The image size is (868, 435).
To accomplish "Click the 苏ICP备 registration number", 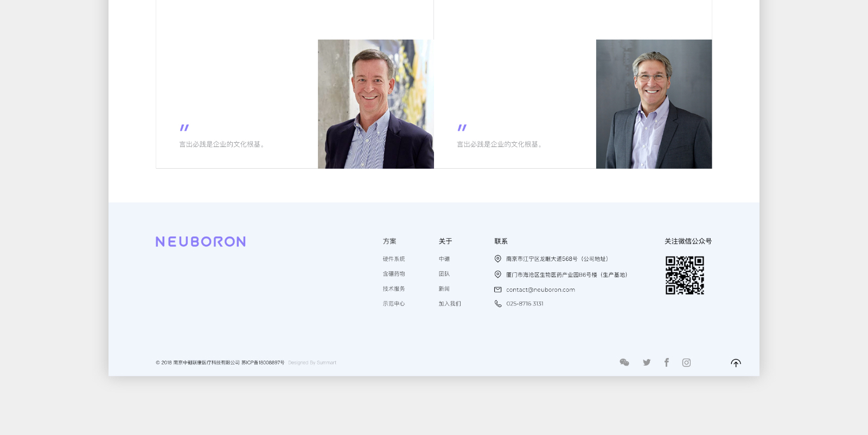I will (263, 362).
